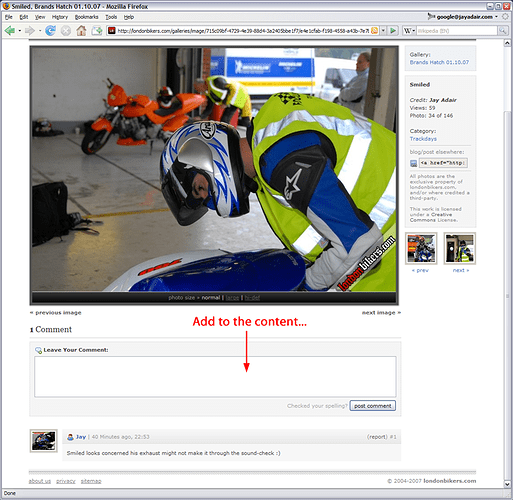Viewport: 513px width, 500px height.
Task: Click the Firefox logo in title bar
Action: click(x=6, y=6)
